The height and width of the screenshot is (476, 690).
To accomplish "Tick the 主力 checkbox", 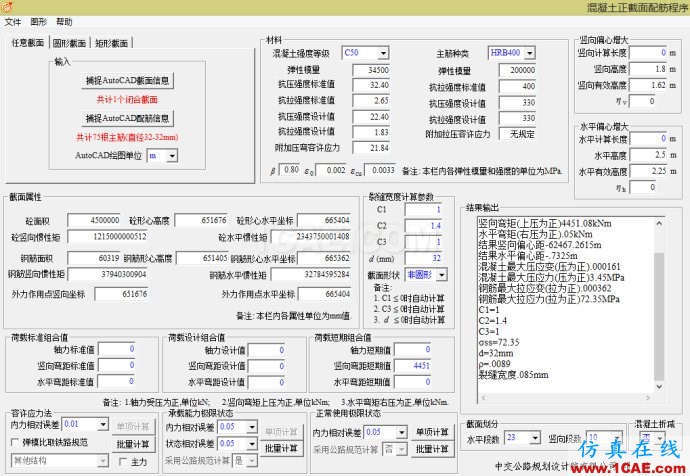I will click(123, 461).
